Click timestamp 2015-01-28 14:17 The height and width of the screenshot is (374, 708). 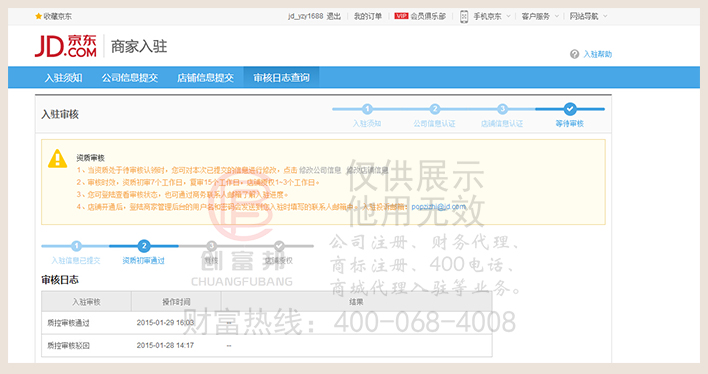coord(165,345)
